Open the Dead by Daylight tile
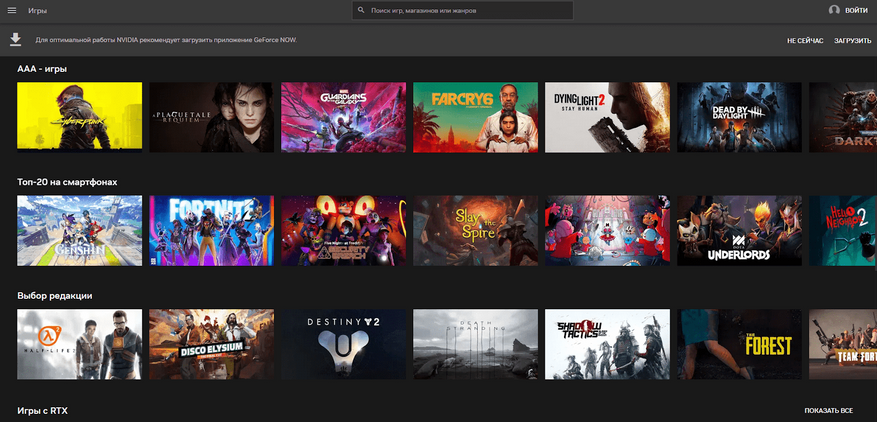 (739, 118)
